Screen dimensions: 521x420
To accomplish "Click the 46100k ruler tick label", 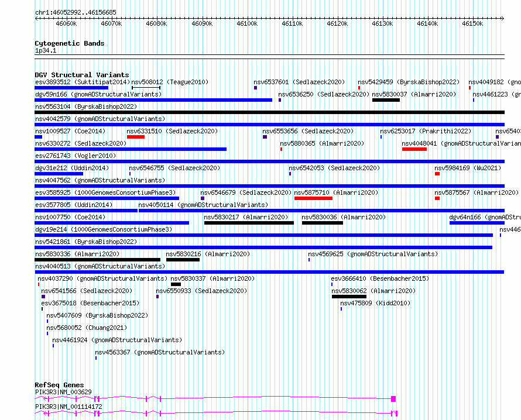I will (247, 23).
